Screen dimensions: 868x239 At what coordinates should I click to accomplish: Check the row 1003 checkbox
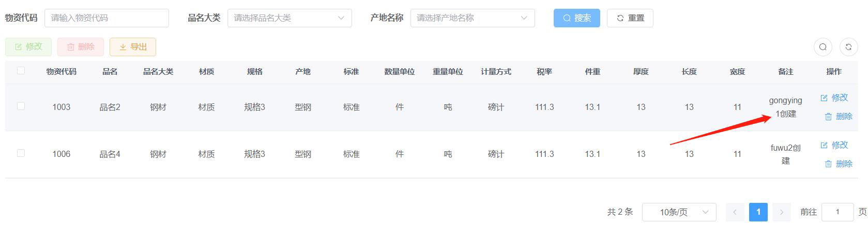click(x=21, y=106)
